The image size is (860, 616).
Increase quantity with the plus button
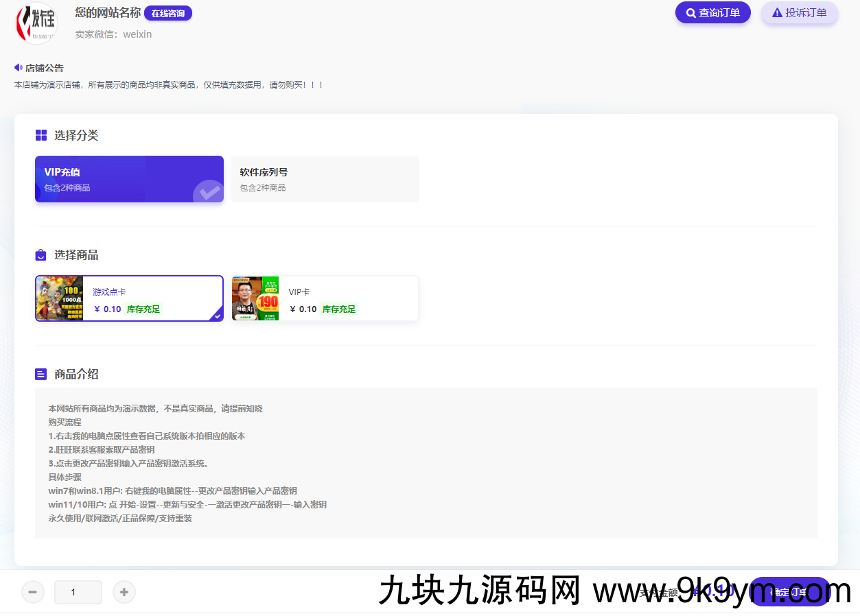click(x=124, y=592)
